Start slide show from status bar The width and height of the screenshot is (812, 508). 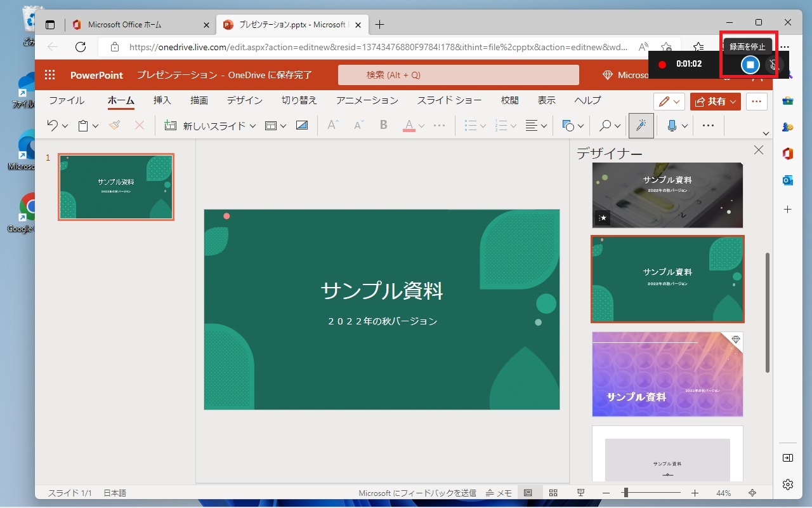click(x=580, y=493)
